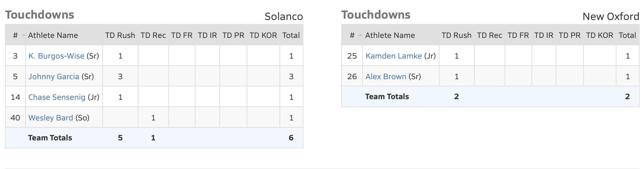This screenshot has width=644, height=169.
Task: Click Solanco TD KOR column header
Action: [263, 35]
